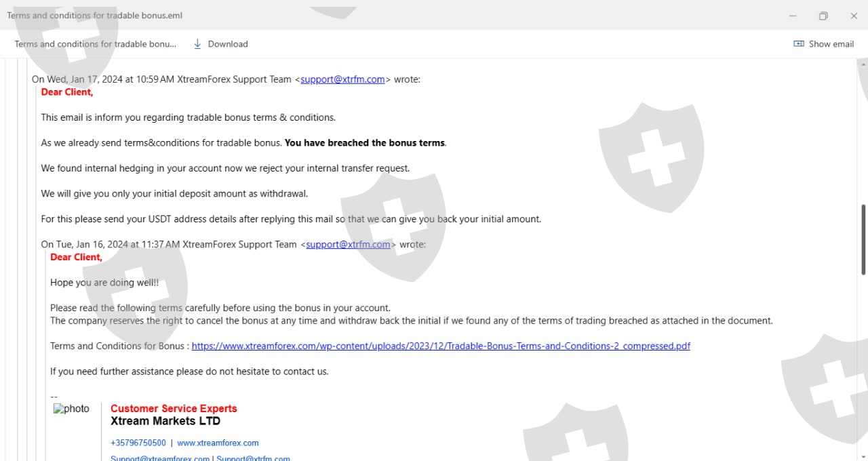Click the Download arrow icon

pyautogui.click(x=197, y=44)
